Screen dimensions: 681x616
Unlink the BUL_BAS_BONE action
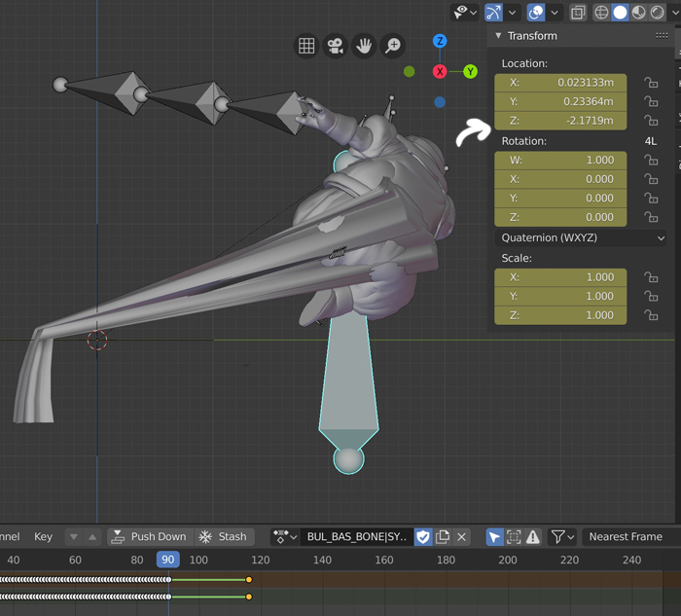tap(462, 537)
